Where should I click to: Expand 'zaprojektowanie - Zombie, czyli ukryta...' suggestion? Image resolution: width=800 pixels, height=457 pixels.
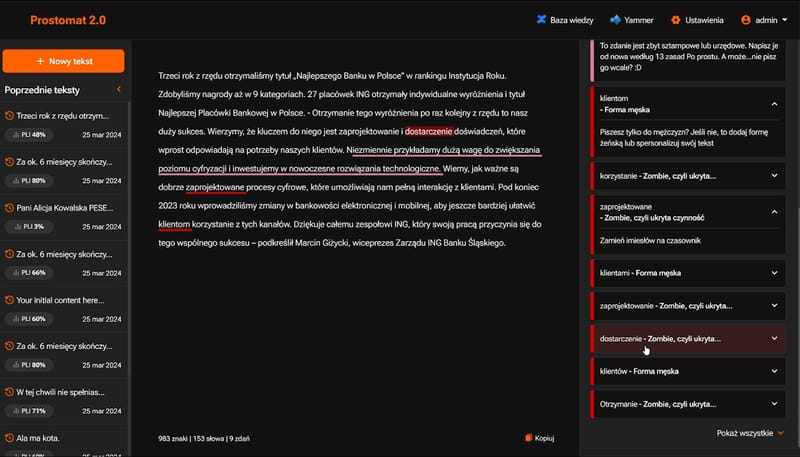[687, 306]
